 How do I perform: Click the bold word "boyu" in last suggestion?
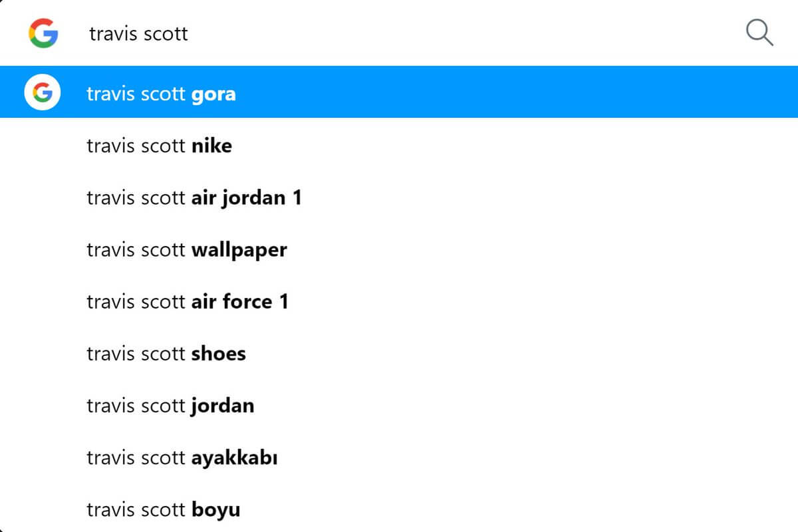pyautogui.click(x=216, y=510)
